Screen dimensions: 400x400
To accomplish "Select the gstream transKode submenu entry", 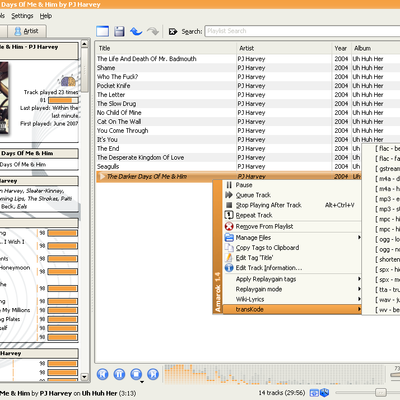I will 381,169.
